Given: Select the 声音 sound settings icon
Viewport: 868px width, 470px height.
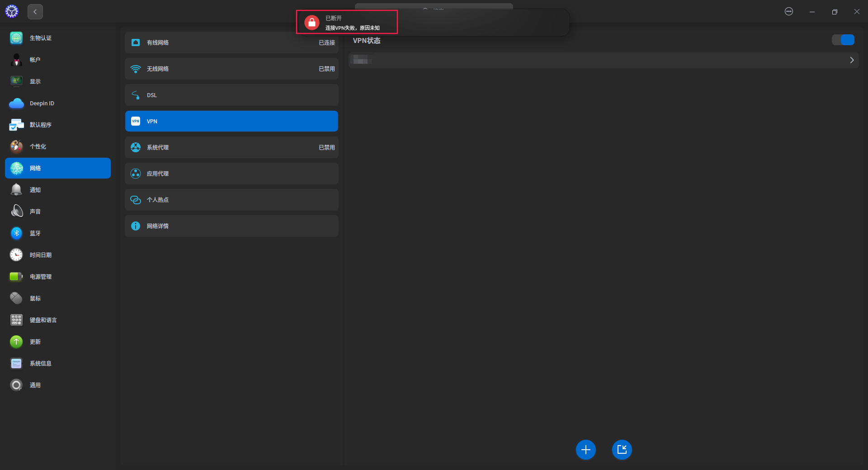Looking at the screenshot, I should 16,211.
